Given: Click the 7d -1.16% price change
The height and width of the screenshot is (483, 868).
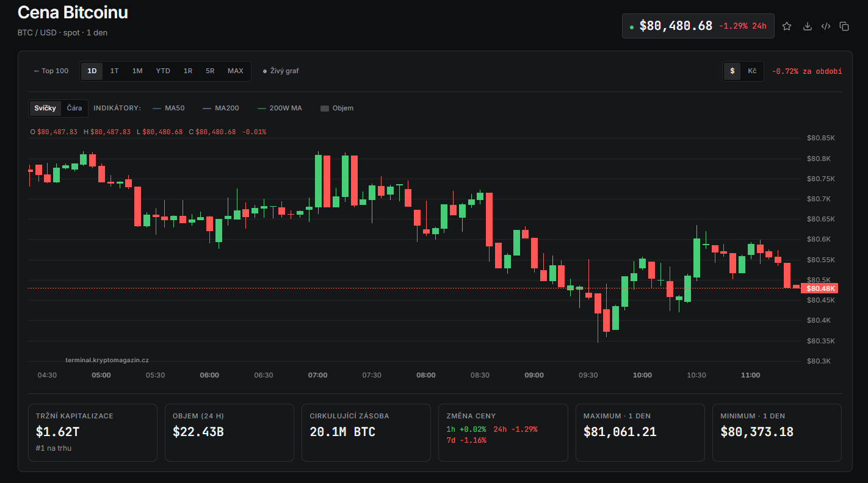Looking at the screenshot, I should (466, 440).
